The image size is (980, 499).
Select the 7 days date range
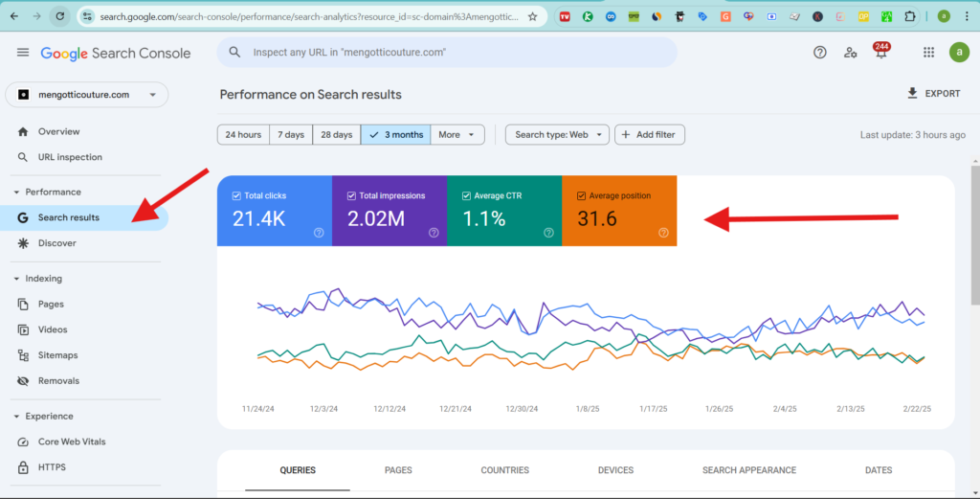(291, 134)
